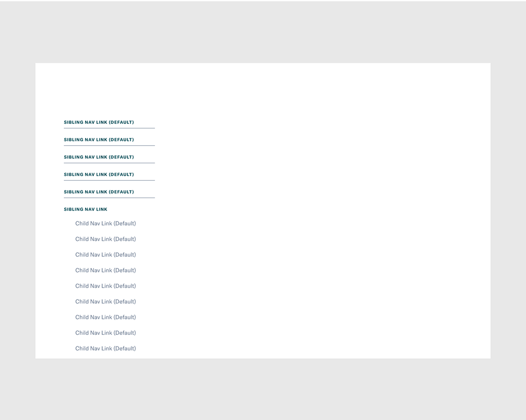Select the second Sibling Nav Link (Default)
This screenshot has width=526, height=420.
pyautogui.click(x=99, y=140)
